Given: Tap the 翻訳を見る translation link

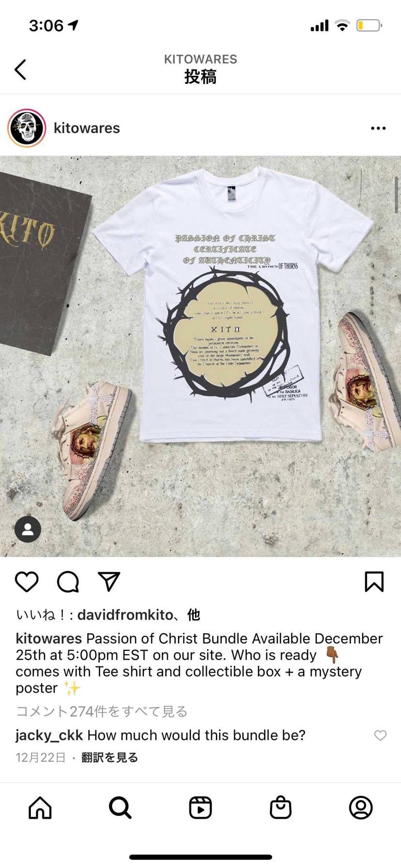Looking at the screenshot, I should tap(110, 757).
